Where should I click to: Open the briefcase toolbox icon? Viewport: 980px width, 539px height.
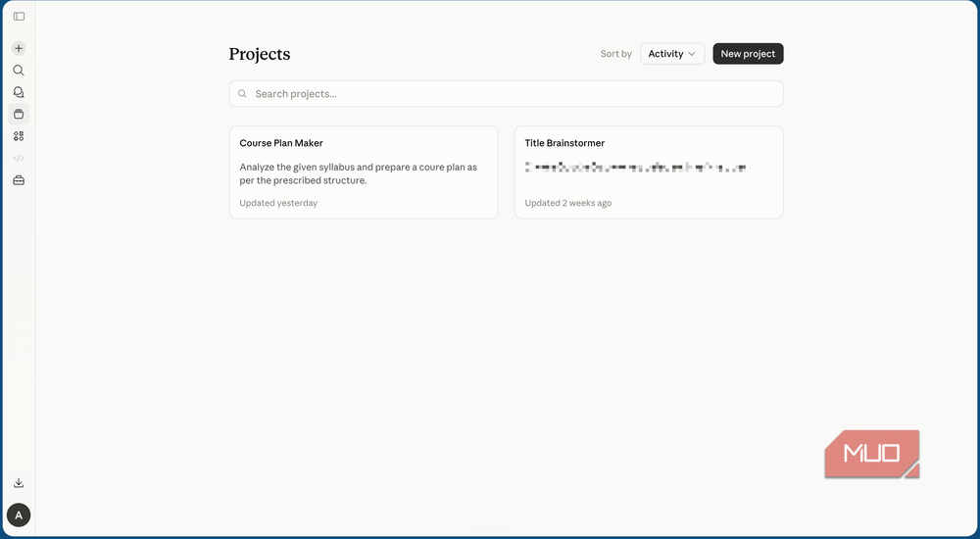[x=19, y=180]
